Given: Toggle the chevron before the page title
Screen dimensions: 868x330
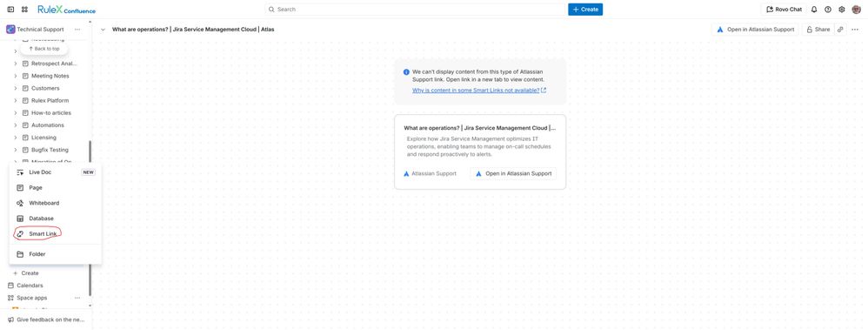Looking at the screenshot, I should point(103,30).
